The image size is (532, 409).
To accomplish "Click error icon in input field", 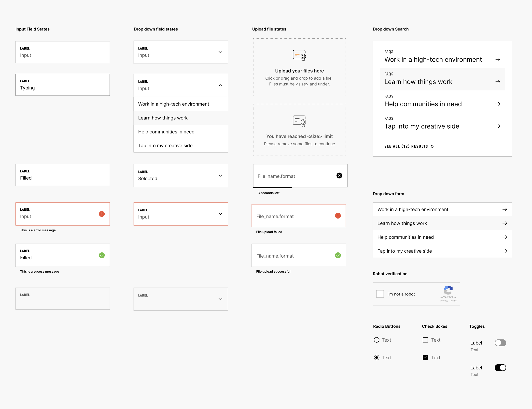I will [x=102, y=214].
